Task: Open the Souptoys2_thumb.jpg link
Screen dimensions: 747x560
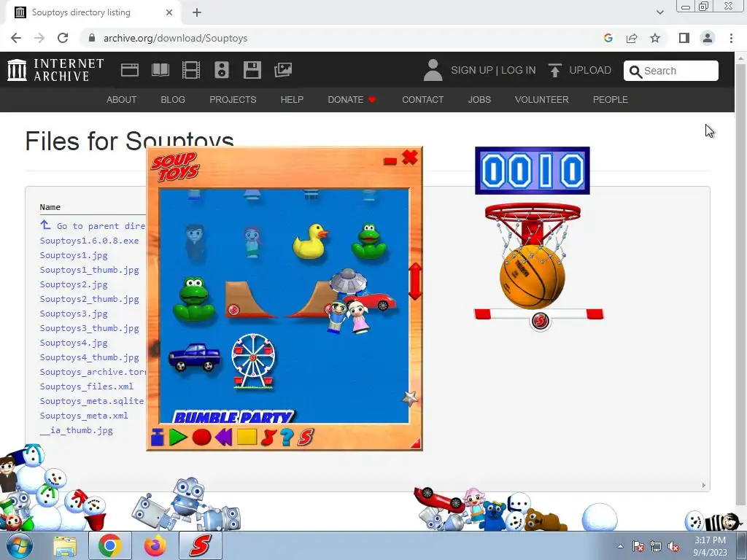Action: click(89, 299)
